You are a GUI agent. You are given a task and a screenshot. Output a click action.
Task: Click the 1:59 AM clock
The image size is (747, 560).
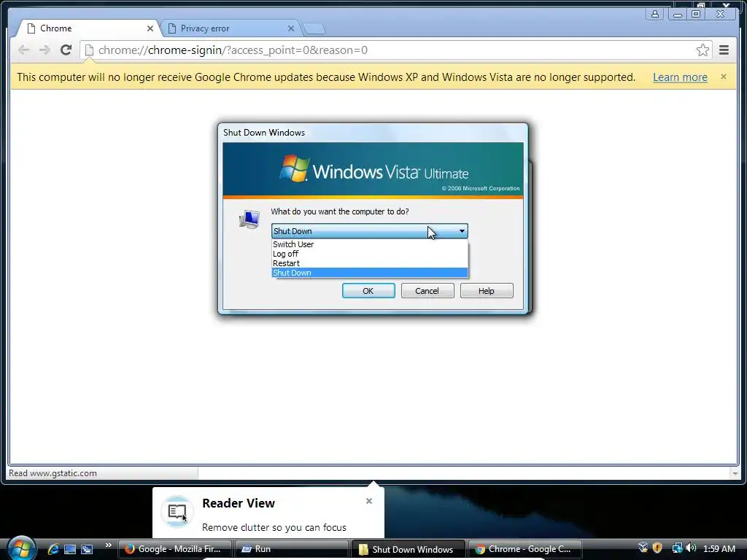(x=719, y=548)
